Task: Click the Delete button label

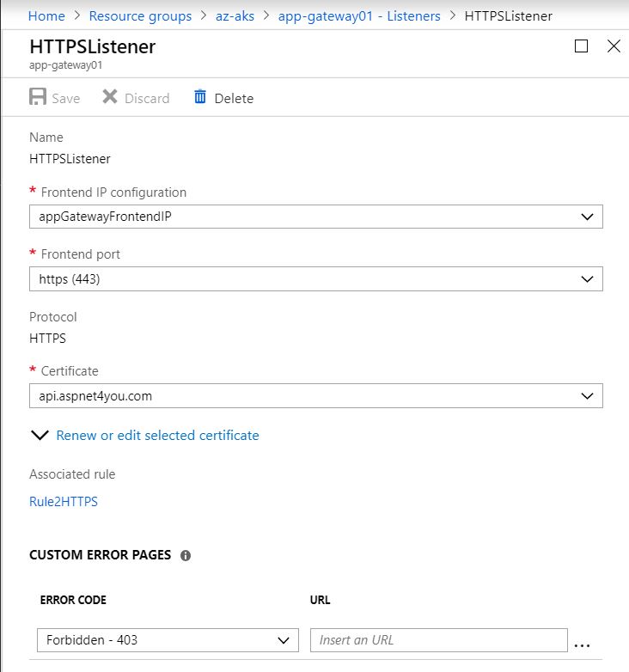Action: tap(234, 99)
